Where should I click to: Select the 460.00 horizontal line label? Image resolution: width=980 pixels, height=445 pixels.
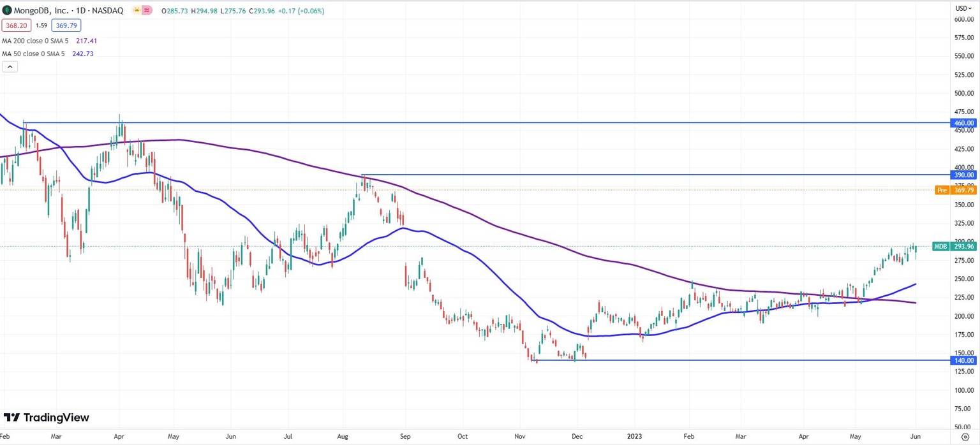(x=963, y=122)
